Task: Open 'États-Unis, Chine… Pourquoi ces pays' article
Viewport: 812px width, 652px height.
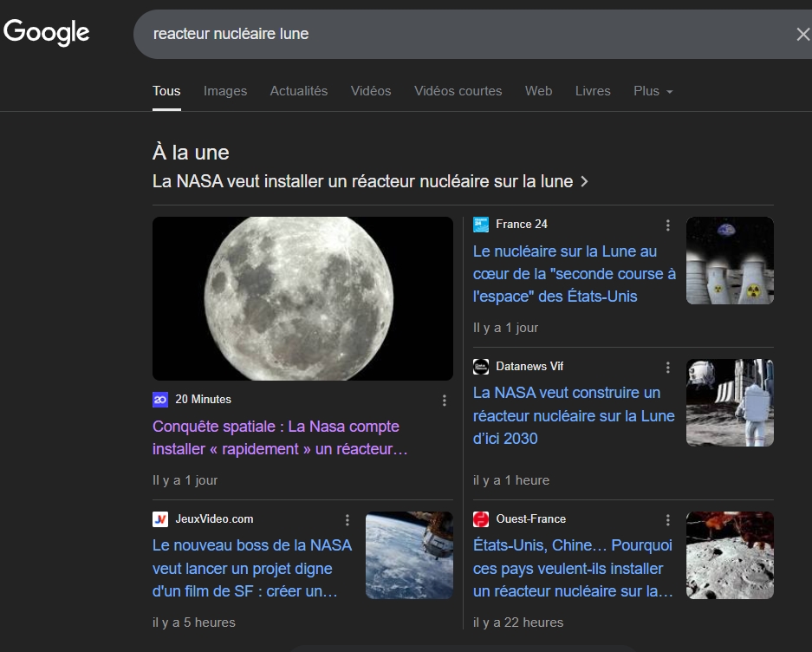Action: point(574,568)
